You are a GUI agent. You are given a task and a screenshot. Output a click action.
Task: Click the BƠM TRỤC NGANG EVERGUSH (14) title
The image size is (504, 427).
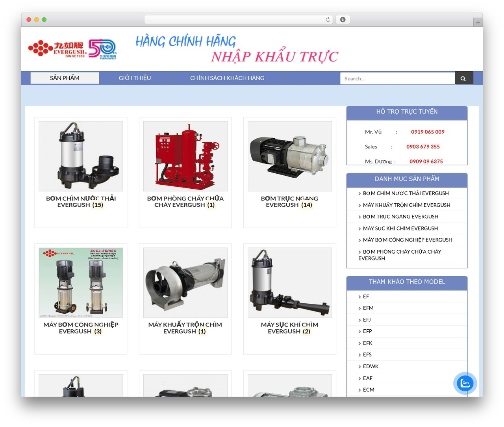pos(289,202)
